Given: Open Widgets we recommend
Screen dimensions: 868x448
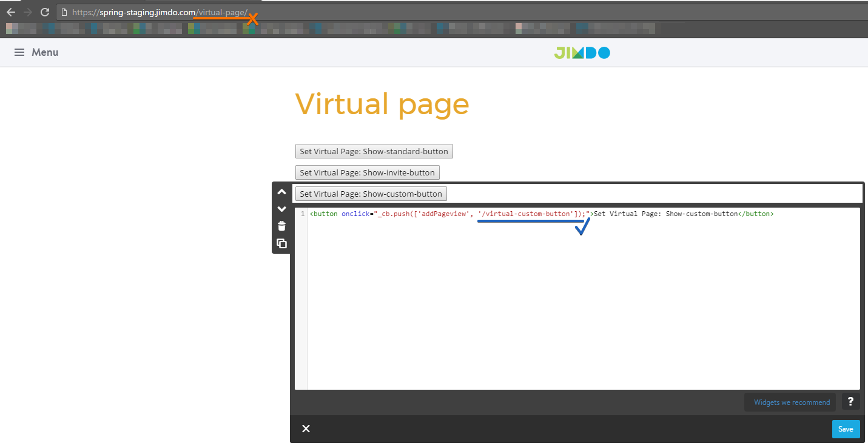Looking at the screenshot, I should [x=790, y=401].
